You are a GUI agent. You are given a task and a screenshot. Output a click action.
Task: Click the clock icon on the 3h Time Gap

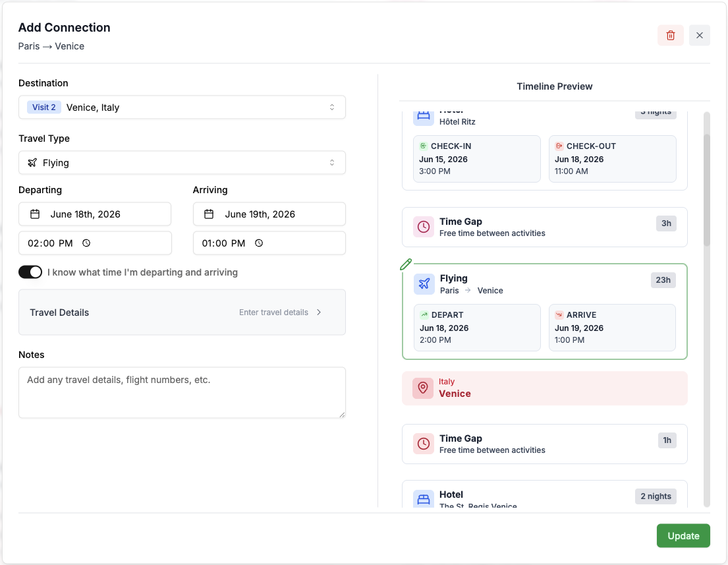tap(424, 227)
